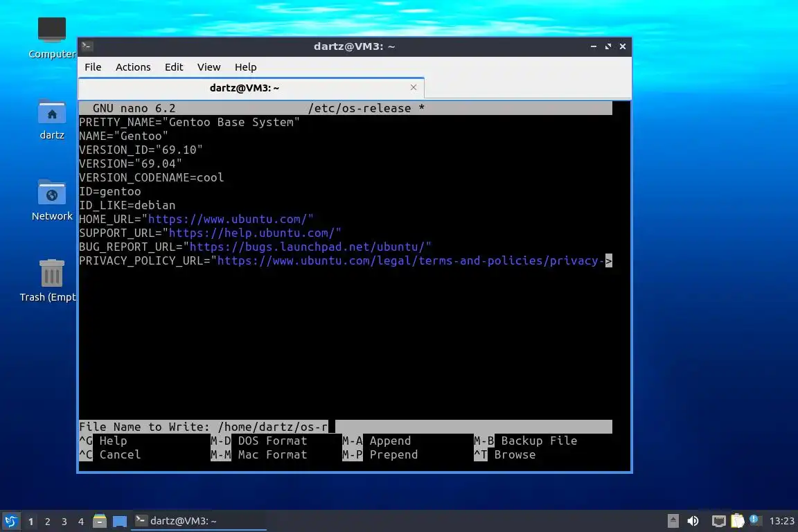The image size is (798, 532).
Task: Click the M-D DOS Format shortcut
Action: pyautogui.click(x=259, y=441)
